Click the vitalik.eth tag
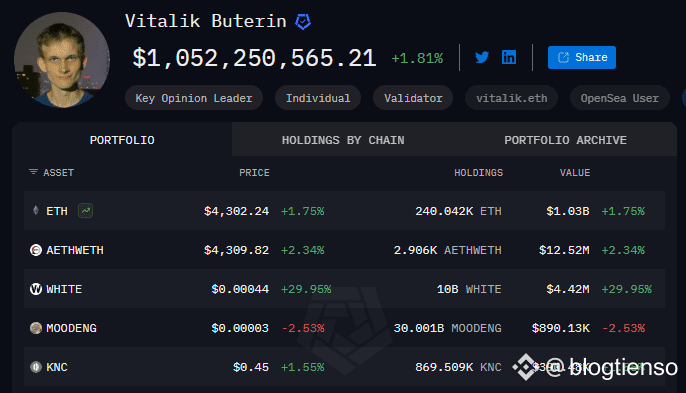The image size is (686, 393). pyautogui.click(x=511, y=98)
